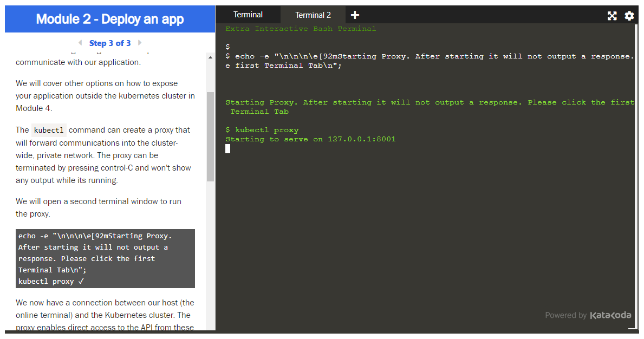Select the Terminal 2 tab

pos(313,15)
